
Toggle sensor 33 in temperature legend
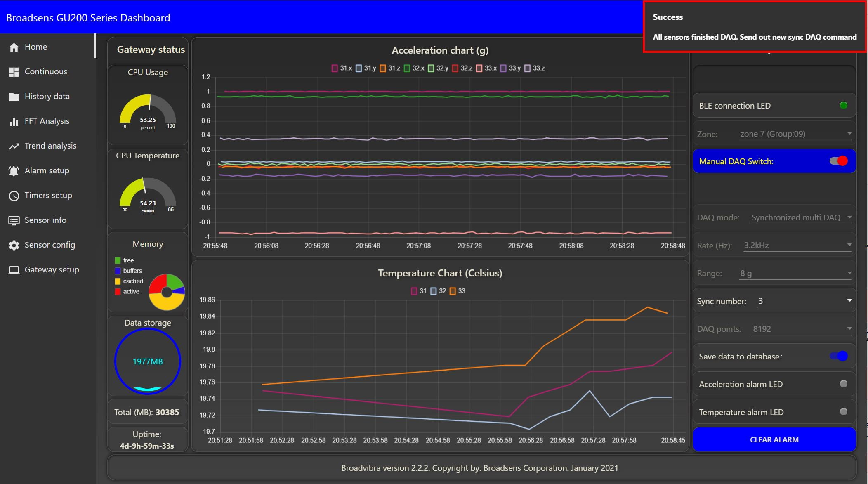click(x=458, y=291)
